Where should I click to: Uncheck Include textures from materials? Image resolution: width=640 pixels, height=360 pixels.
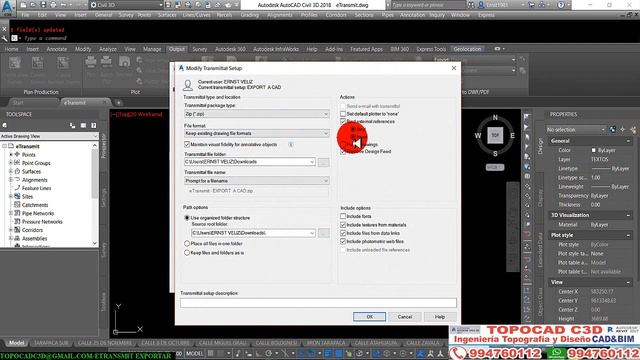coord(343,225)
